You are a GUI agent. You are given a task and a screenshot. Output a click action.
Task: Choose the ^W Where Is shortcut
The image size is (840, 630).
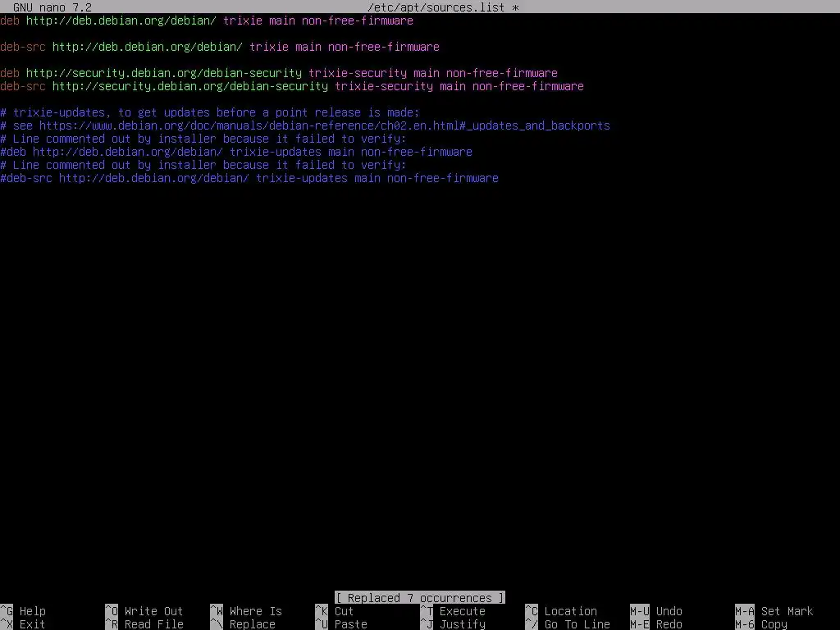(x=246, y=611)
